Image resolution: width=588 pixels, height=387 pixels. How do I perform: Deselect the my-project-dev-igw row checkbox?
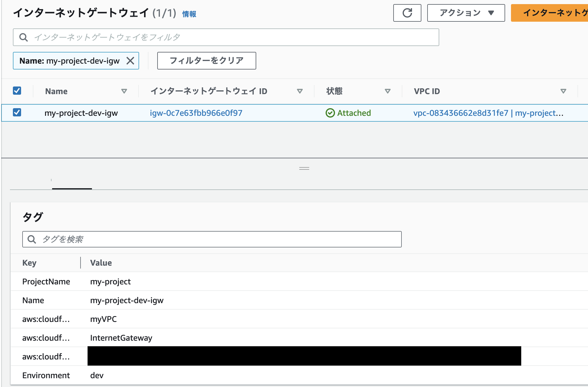point(17,113)
